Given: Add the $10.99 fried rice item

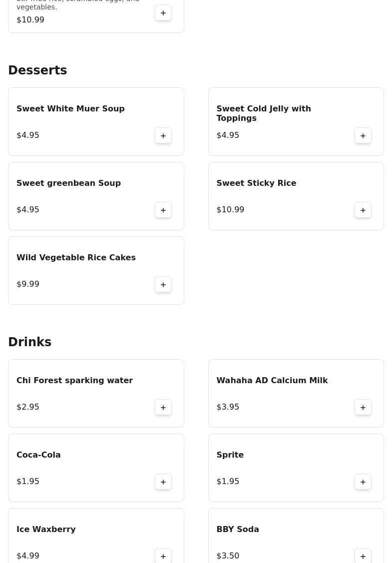Looking at the screenshot, I should tap(163, 13).
